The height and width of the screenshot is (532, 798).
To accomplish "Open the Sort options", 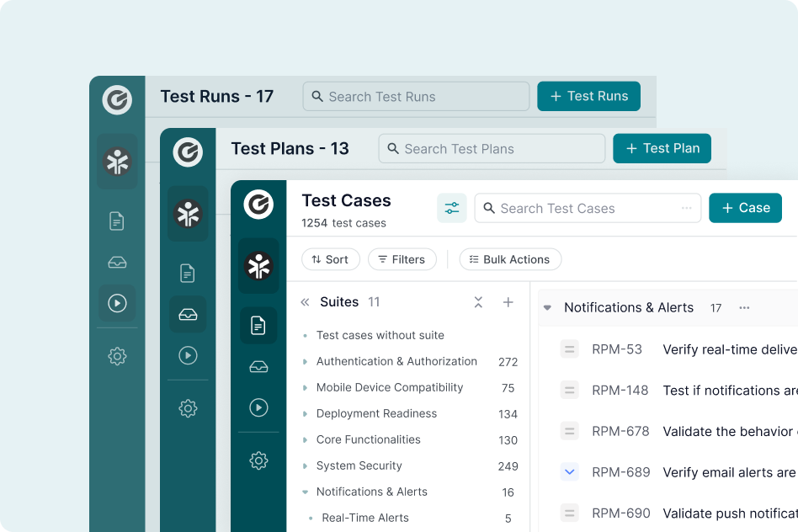I will pyautogui.click(x=331, y=259).
